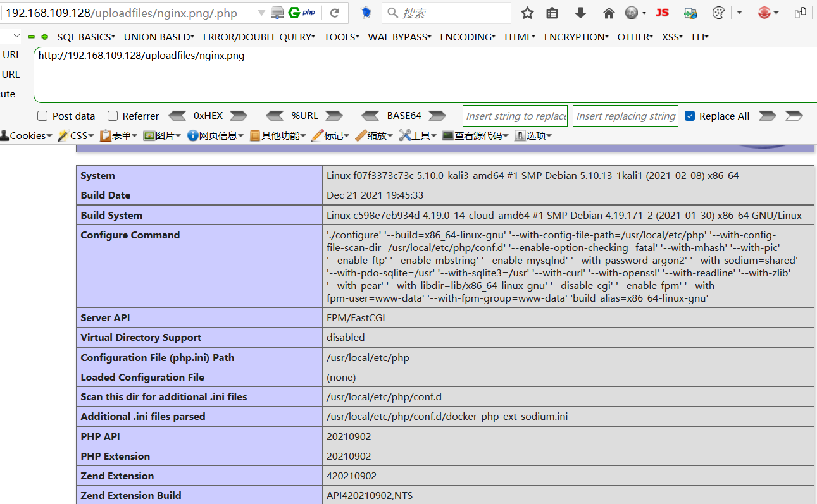
Task: Open the 表单 (Forms) dropdown
Action: [118, 135]
